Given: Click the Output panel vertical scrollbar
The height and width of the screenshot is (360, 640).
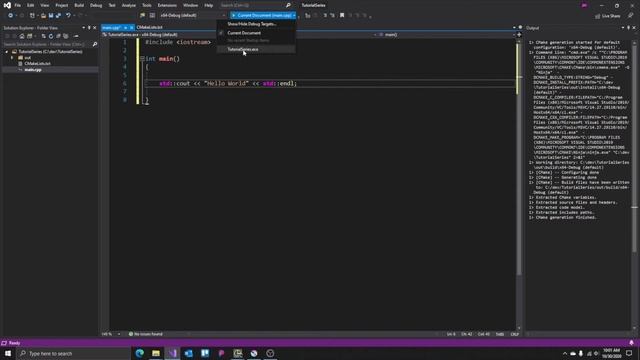Looking at the screenshot, I should [x=634, y=184].
